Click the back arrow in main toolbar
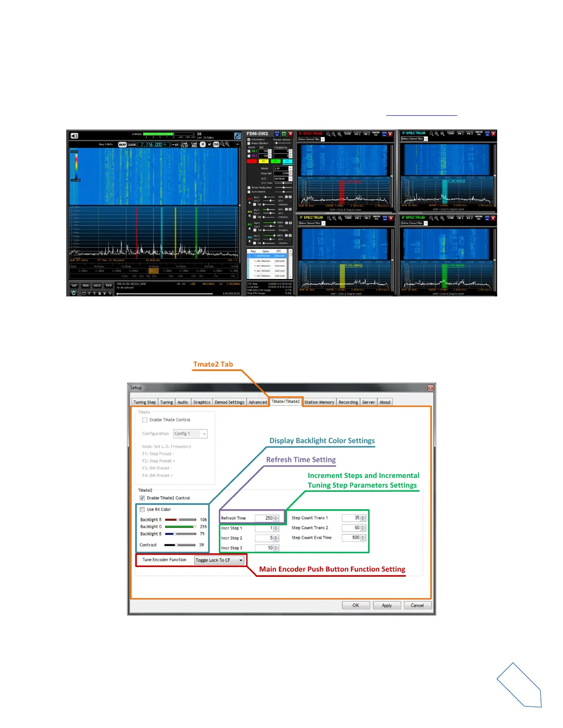 point(238,144)
